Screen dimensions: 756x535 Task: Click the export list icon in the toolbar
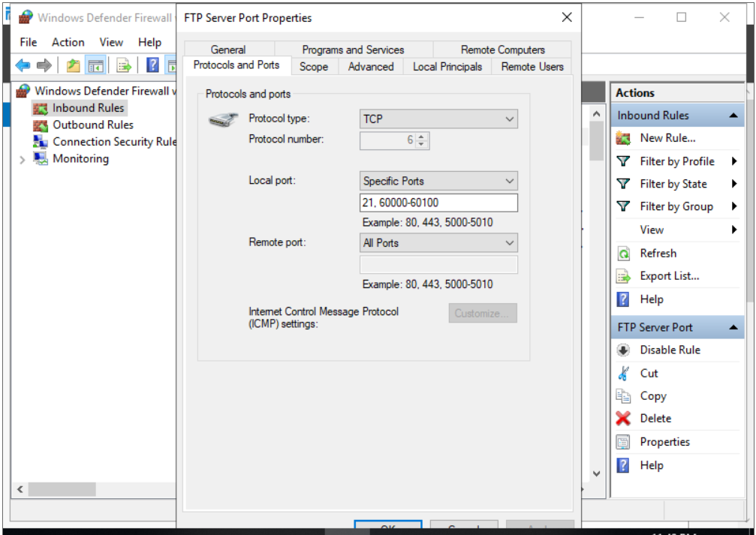[124, 65]
